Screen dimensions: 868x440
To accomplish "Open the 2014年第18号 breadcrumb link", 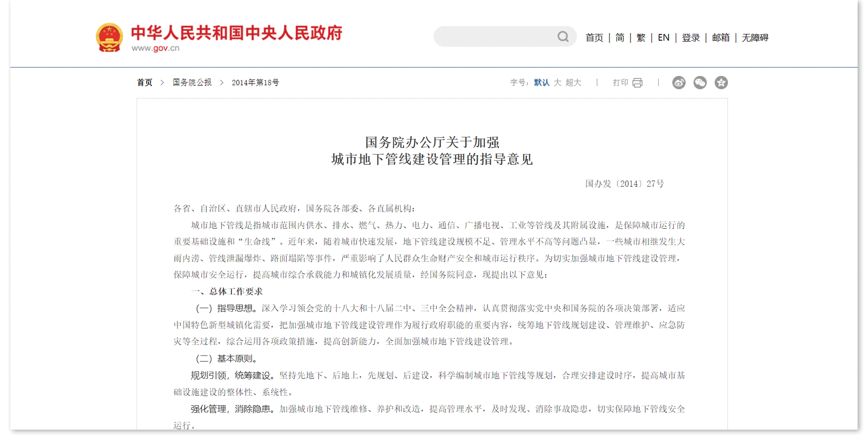I will click(255, 82).
